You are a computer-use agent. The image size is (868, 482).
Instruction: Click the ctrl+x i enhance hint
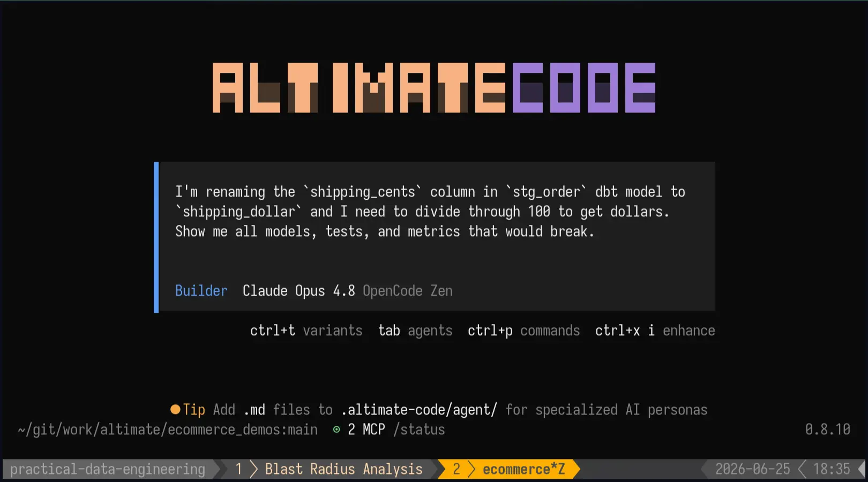655,330
